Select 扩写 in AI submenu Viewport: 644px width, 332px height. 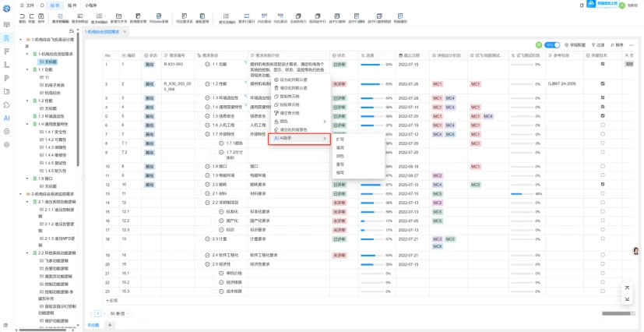(340, 140)
